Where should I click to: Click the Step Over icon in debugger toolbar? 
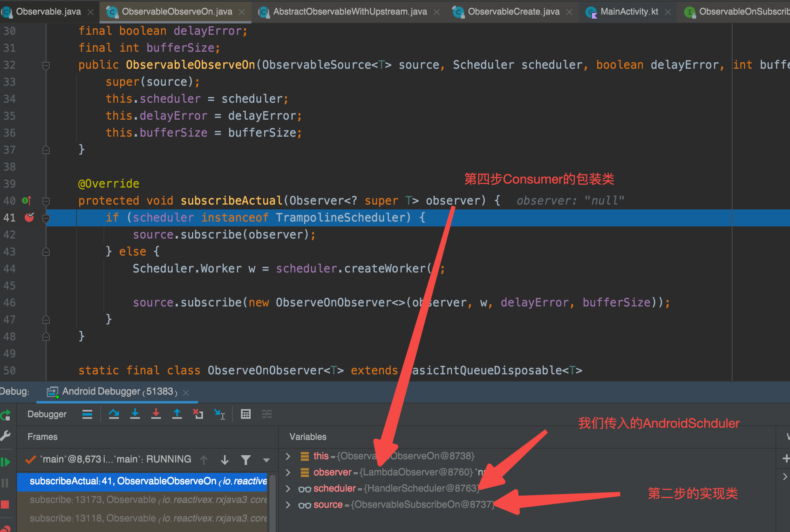pos(114,414)
